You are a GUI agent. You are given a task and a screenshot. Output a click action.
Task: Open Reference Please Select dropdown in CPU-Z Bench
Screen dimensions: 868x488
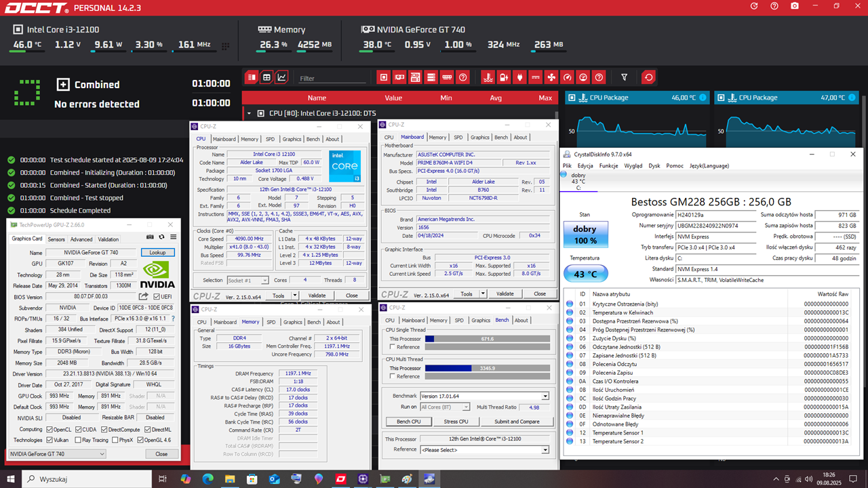pos(484,449)
